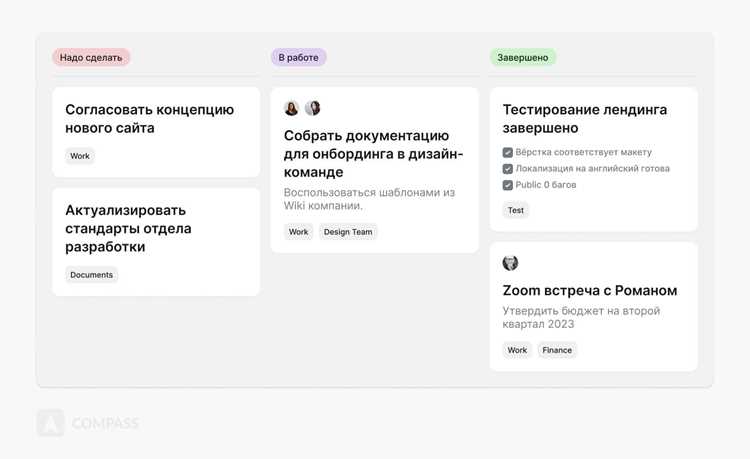Click the Public 0 багов text

click(x=546, y=185)
